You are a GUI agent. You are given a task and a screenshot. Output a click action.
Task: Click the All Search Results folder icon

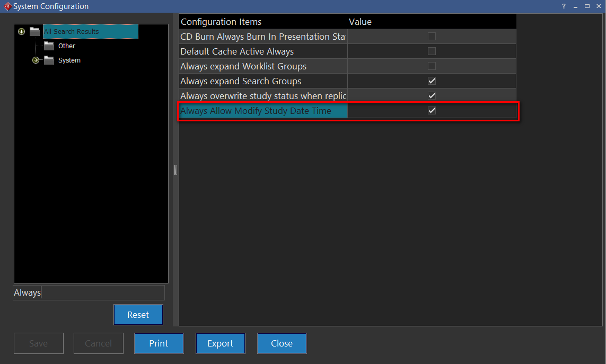[x=35, y=32]
